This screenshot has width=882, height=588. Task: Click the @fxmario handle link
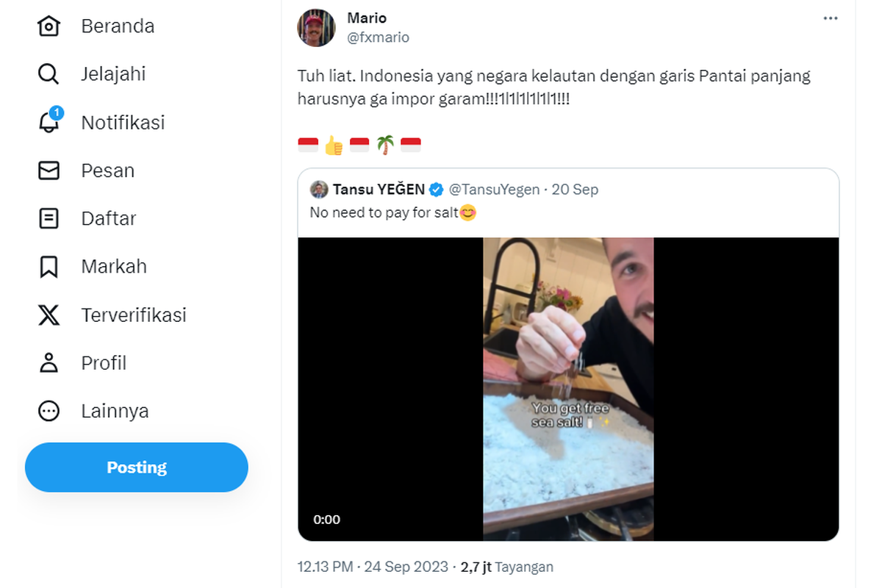378,37
